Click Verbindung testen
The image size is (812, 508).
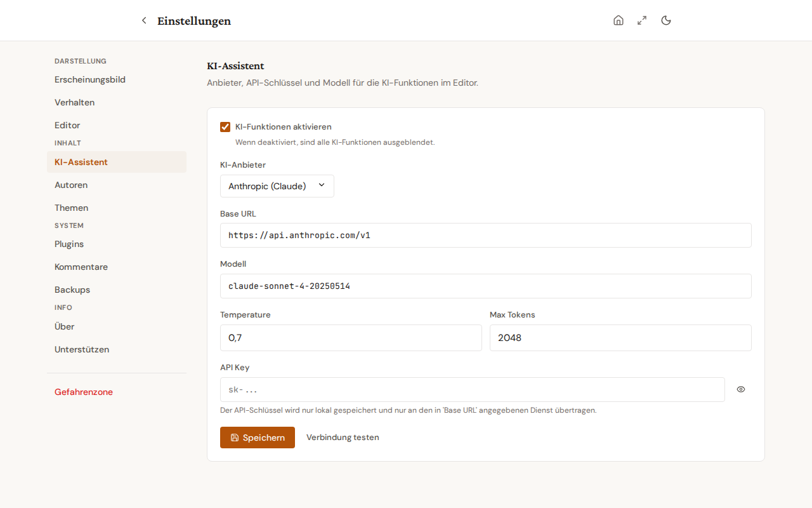[x=343, y=438]
